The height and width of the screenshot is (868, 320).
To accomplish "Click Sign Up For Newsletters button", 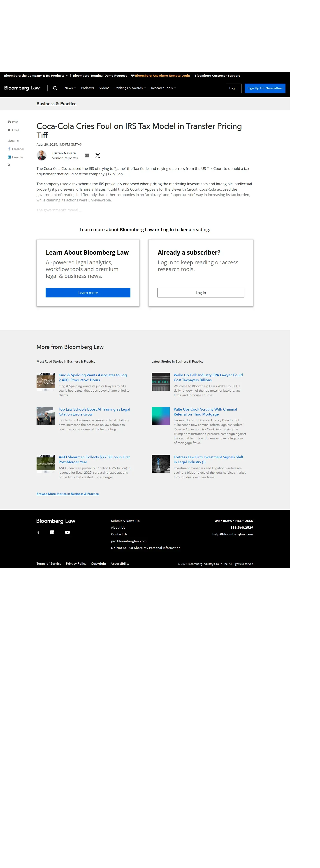I will coord(265,88).
